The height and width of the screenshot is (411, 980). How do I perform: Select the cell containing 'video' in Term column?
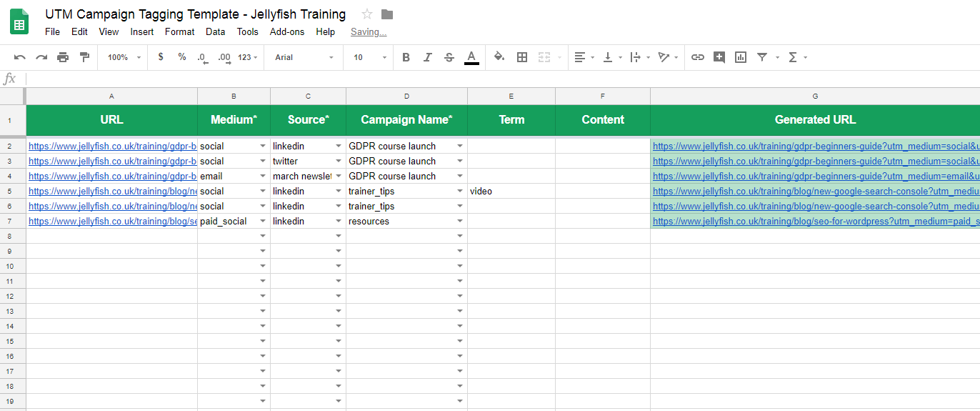(x=511, y=192)
